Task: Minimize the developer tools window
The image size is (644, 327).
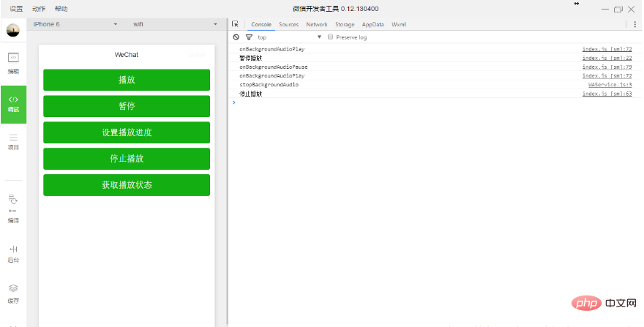Action: (x=605, y=9)
